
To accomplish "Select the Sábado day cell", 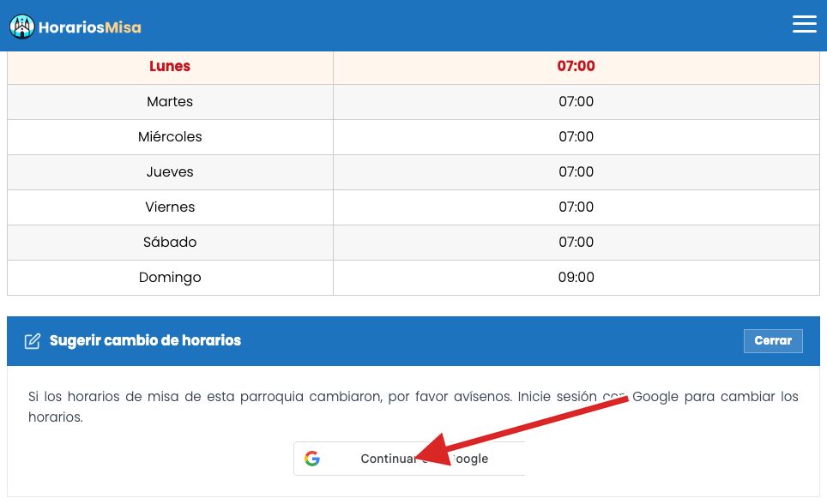I will point(170,243).
